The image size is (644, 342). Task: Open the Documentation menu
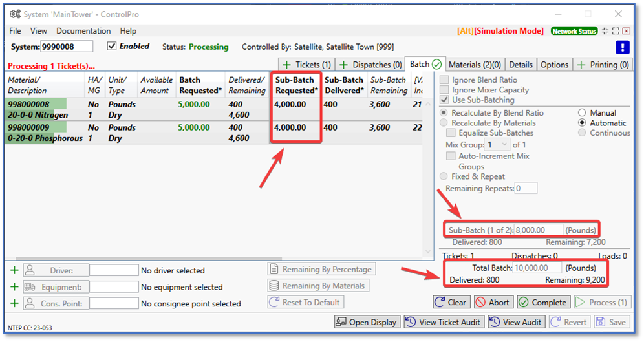(x=83, y=31)
